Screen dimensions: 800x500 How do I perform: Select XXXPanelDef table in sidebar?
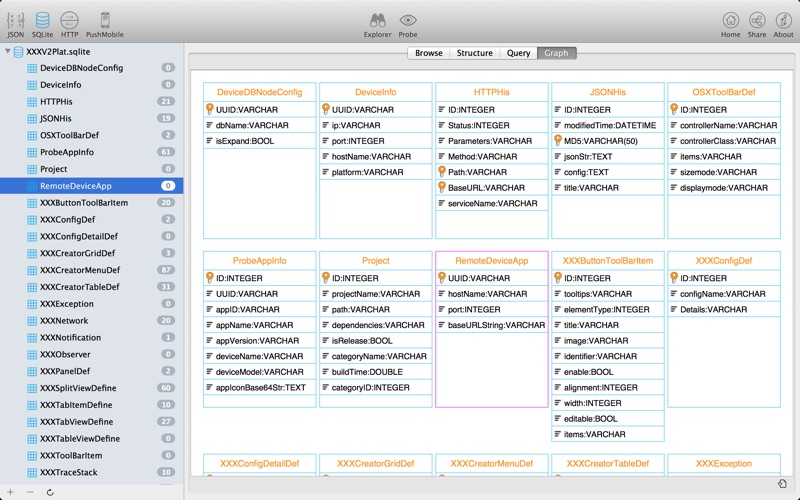point(92,371)
